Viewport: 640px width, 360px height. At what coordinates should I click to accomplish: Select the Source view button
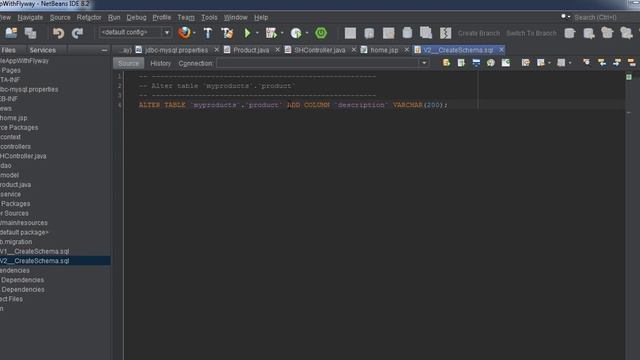pos(129,63)
